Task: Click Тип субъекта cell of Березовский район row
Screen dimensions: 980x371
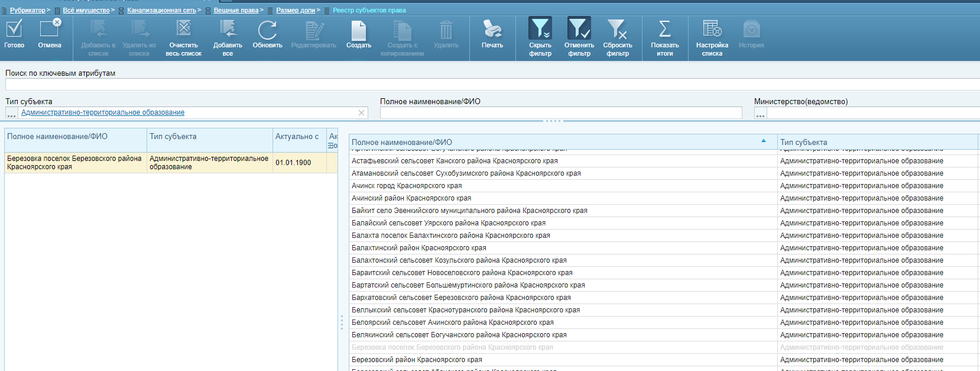Action: click(x=878, y=360)
